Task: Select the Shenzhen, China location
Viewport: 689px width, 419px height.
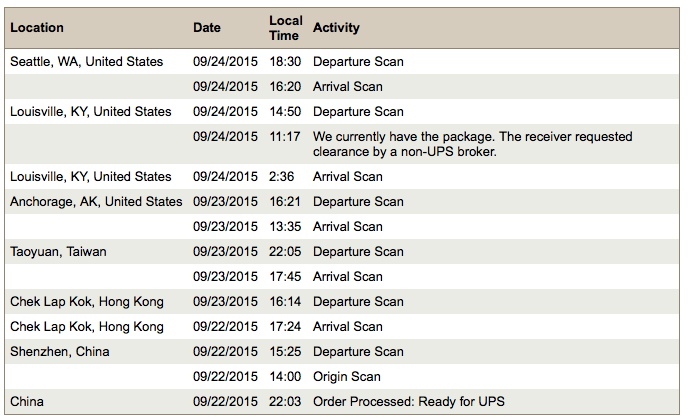Action: point(60,352)
